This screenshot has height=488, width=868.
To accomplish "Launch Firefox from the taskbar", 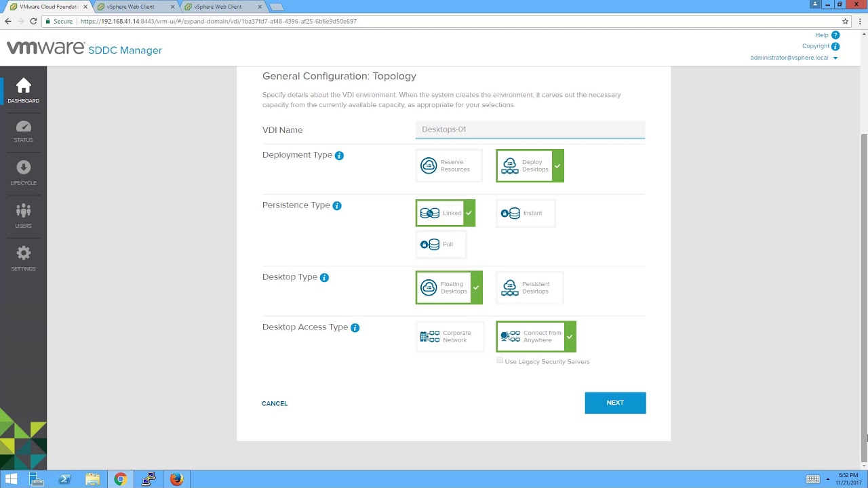I will point(176,479).
